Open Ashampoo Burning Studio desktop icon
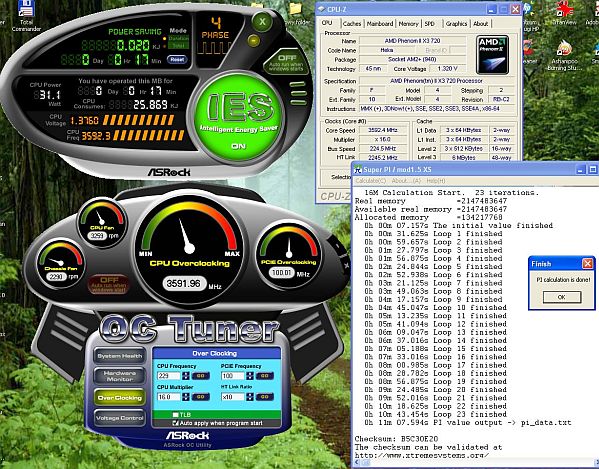The image size is (599, 469). click(564, 56)
